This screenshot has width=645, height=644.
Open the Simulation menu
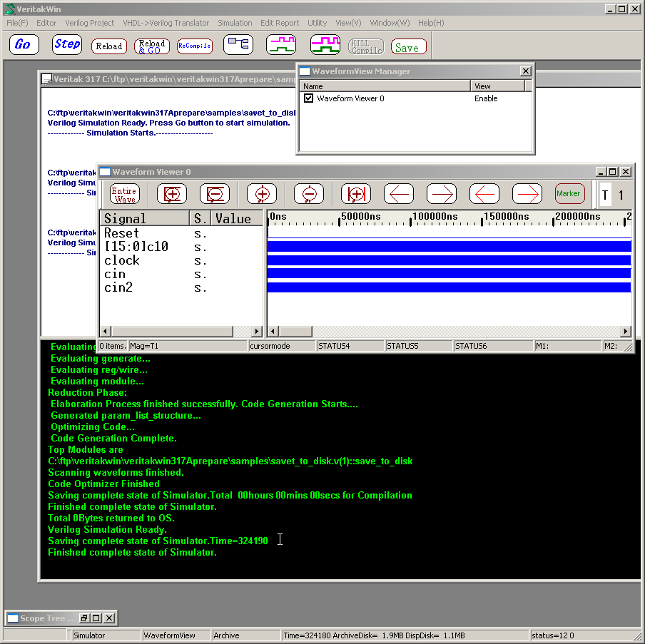[x=235, y=23]
